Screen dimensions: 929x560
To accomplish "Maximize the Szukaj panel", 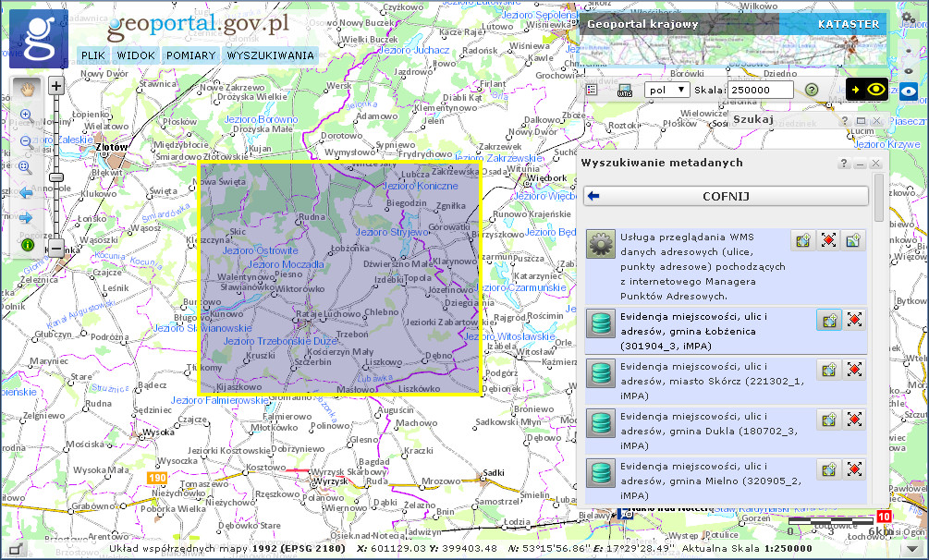I will [x=861, y=120].
